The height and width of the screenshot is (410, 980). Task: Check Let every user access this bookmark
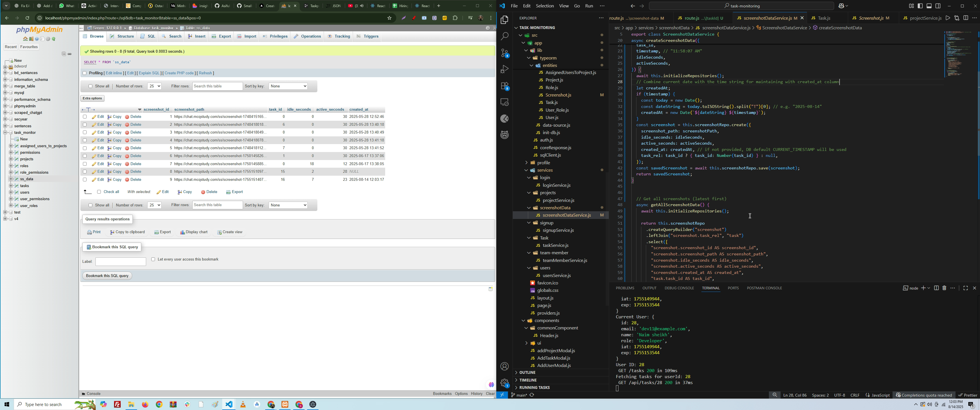point(153,259)
